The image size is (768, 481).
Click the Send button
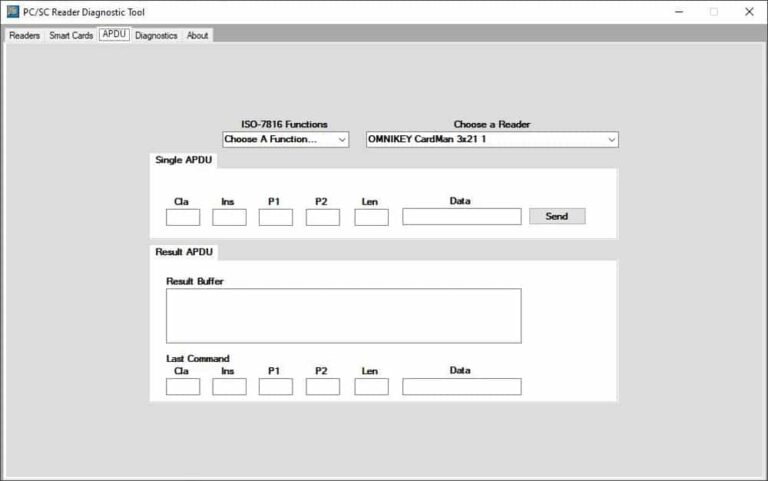[557, 216]
